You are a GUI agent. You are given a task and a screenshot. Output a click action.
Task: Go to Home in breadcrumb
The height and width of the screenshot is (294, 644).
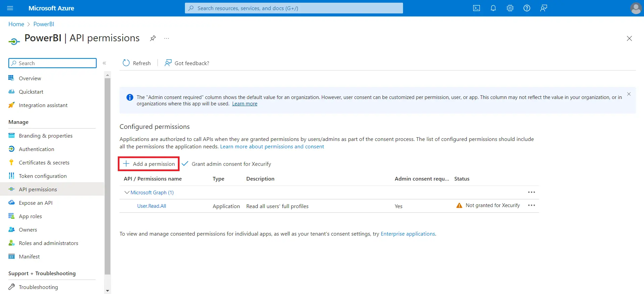(x=16, y=24)
